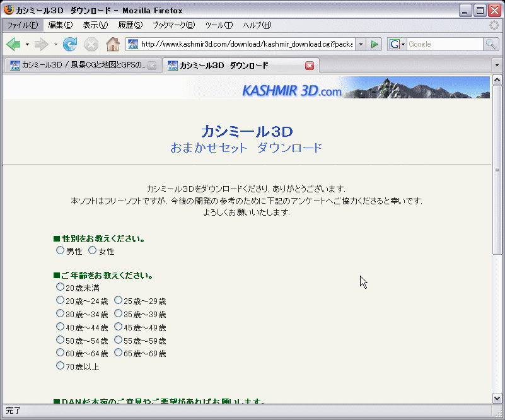Image resolution: width=505 pixels, height=420 pixels.
Task: Click the よろしくお願いいたします。 line
Action: (247, 213)
